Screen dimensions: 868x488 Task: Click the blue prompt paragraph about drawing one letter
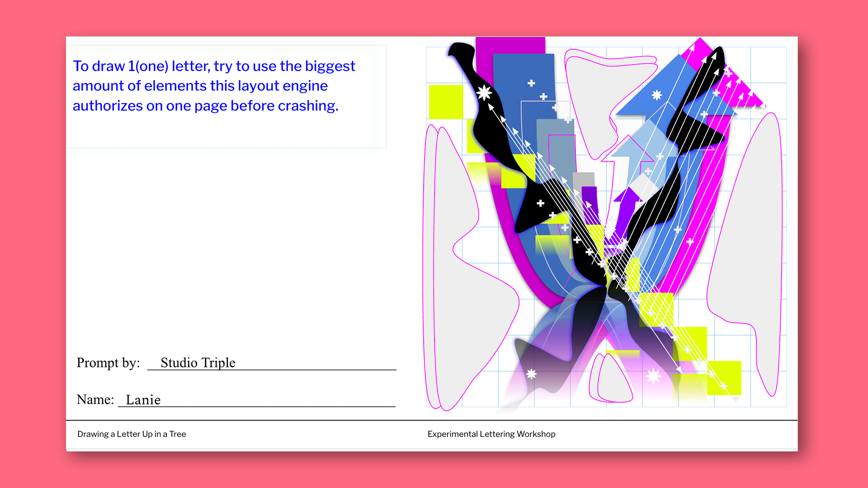coord(214,86)
